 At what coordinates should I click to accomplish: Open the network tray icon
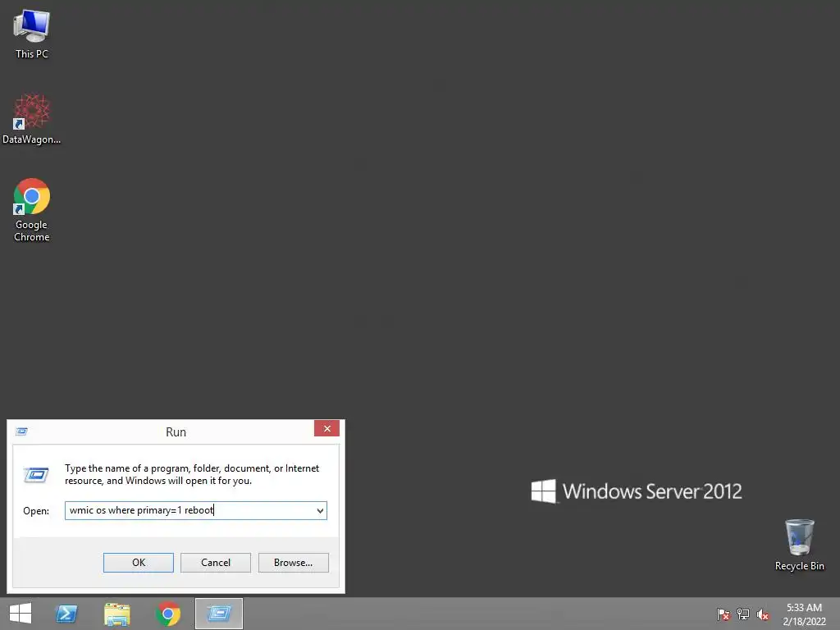click(743, 614)
